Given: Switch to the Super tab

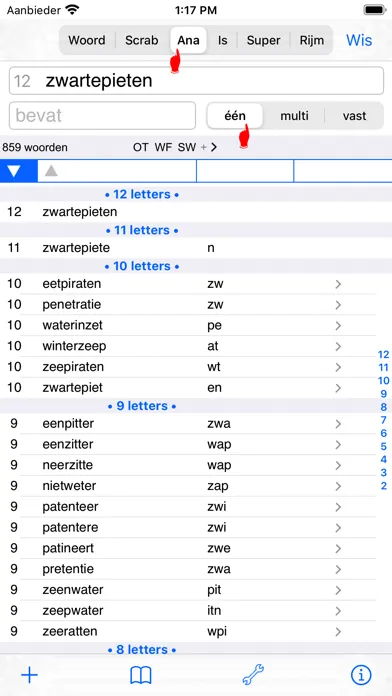Looking at the screenshot, I should click(x=263, y=40).
